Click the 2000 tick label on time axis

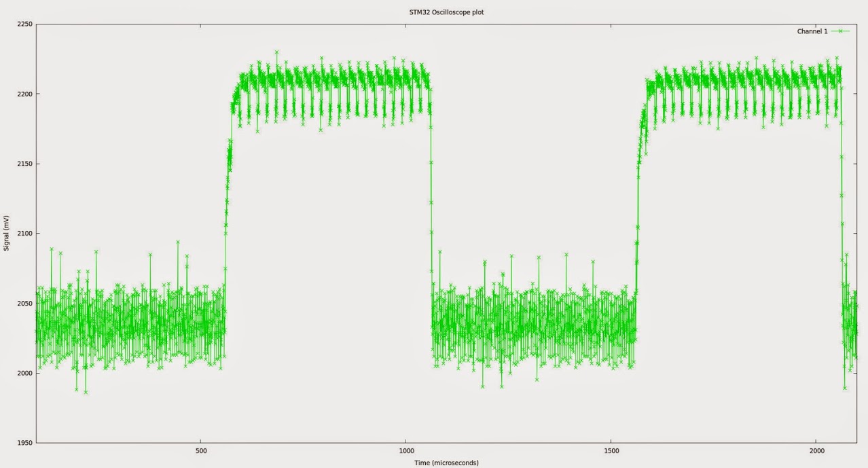[x=816, y=451]
